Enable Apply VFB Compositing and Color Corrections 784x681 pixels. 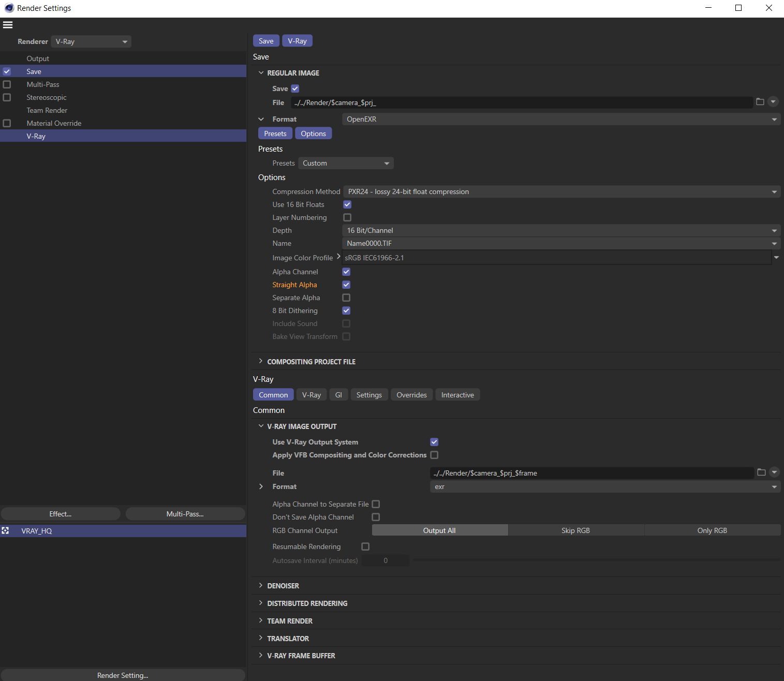pos(434,455)
